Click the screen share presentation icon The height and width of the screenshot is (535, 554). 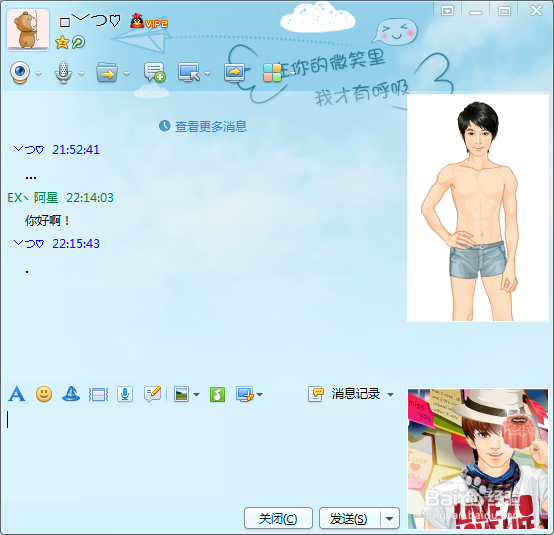point(235,73)
